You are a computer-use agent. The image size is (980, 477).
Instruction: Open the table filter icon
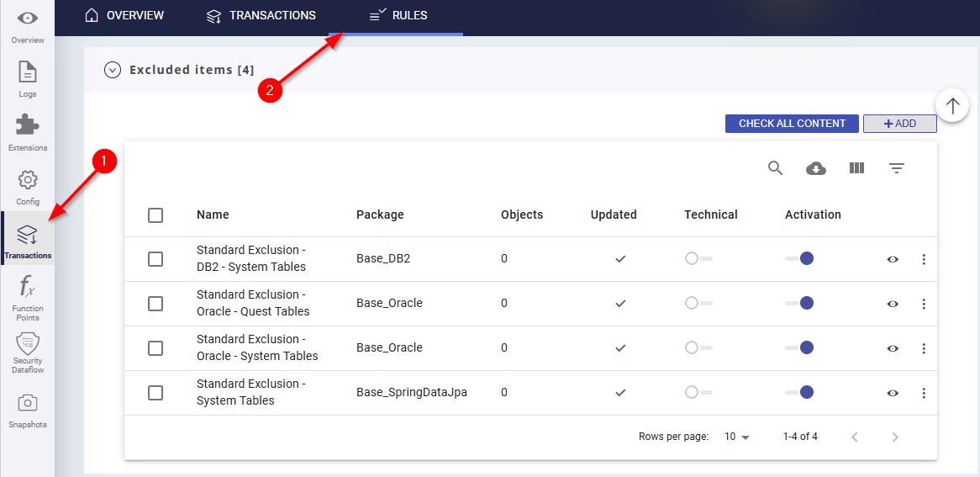[897, 168]
